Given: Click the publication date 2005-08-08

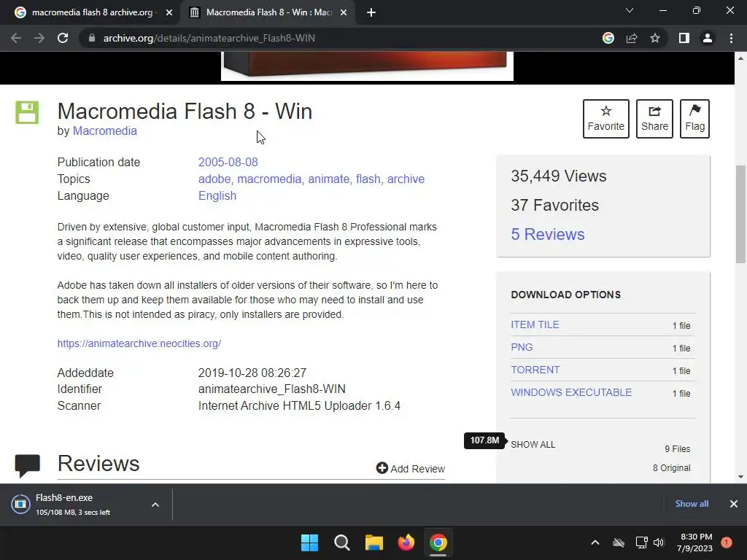Looking at the screenshot, I should click(228, 162).
